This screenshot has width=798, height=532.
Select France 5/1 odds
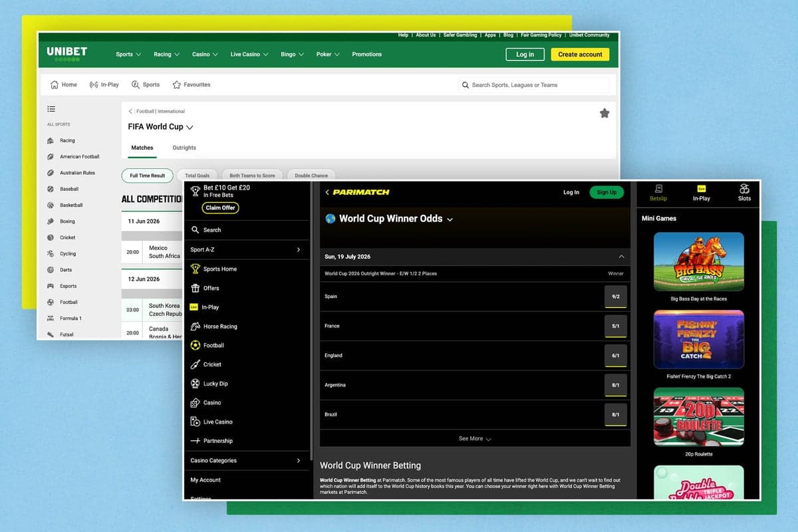pyautogui.click(x=616, y=327)
